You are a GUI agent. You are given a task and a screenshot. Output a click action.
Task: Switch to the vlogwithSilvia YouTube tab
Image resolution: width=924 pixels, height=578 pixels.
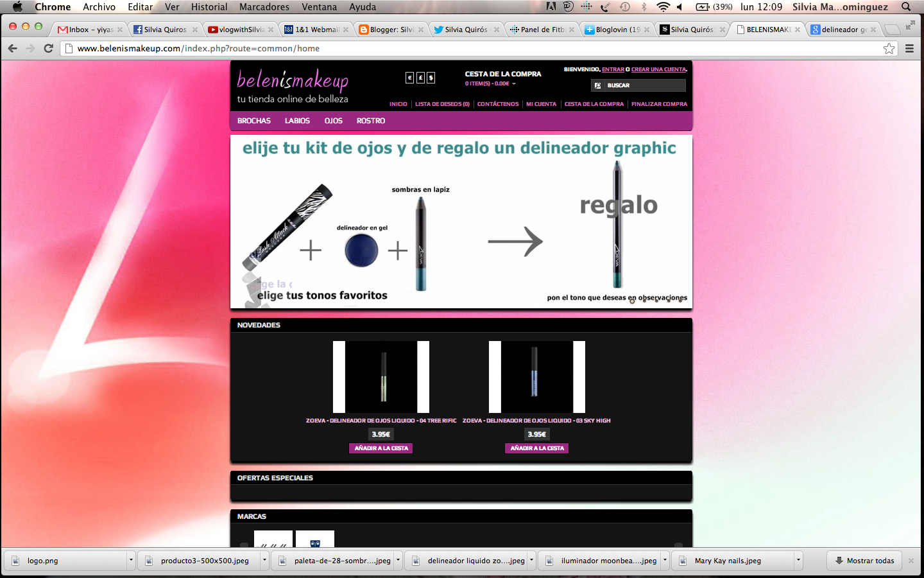(241, 30)
